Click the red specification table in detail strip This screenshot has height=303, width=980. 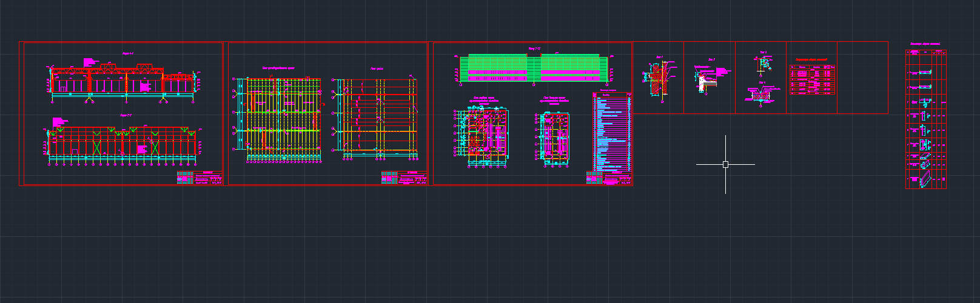click(x=813, y=80)
